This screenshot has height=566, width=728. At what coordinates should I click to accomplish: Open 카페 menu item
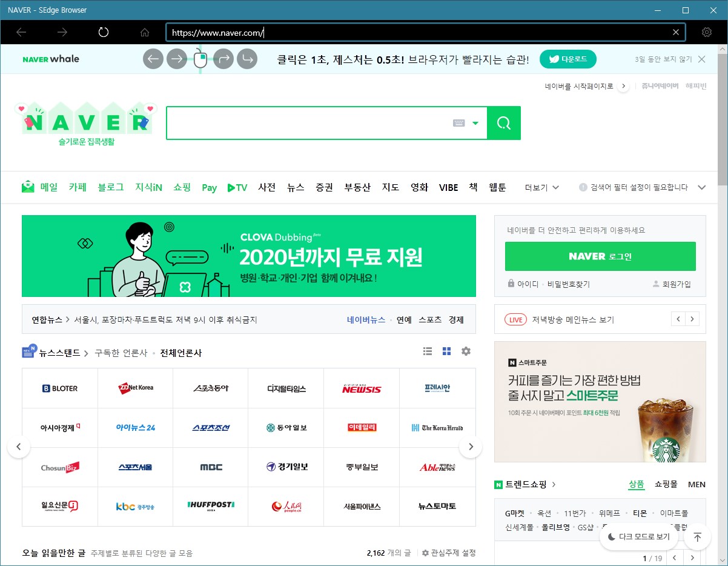pyautogui.click(x=78, y=187)
